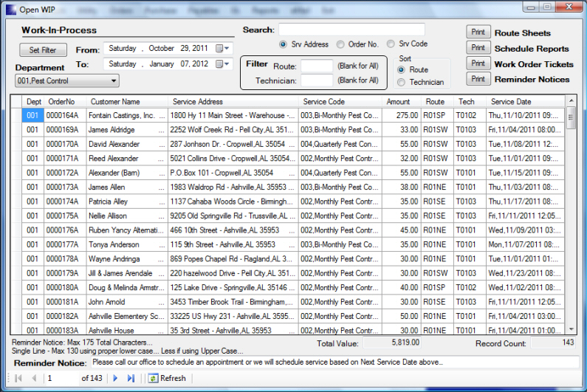The image size is (587, 392).
Task: Click route R01SP for order 0000180A
Action: tap(437, 288)
